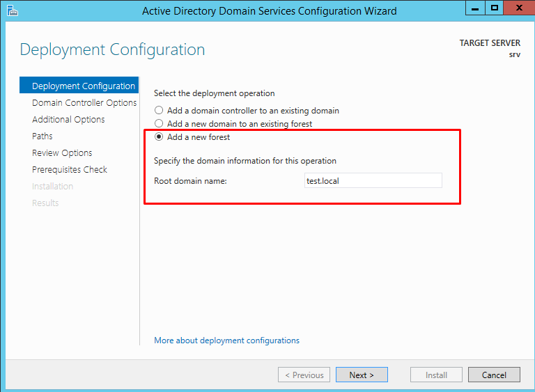Go to Paths step
The image size is (535, 392).
pyautogui.click(x=42, y=136)
